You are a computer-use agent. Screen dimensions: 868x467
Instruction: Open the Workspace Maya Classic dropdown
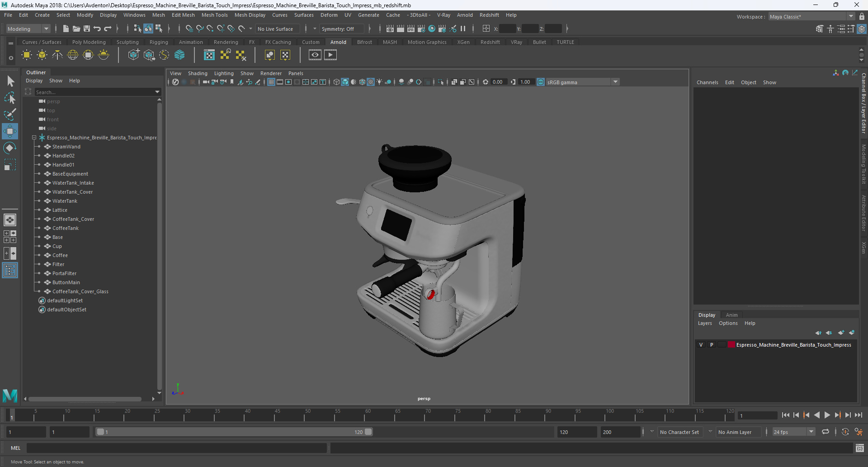811,16
